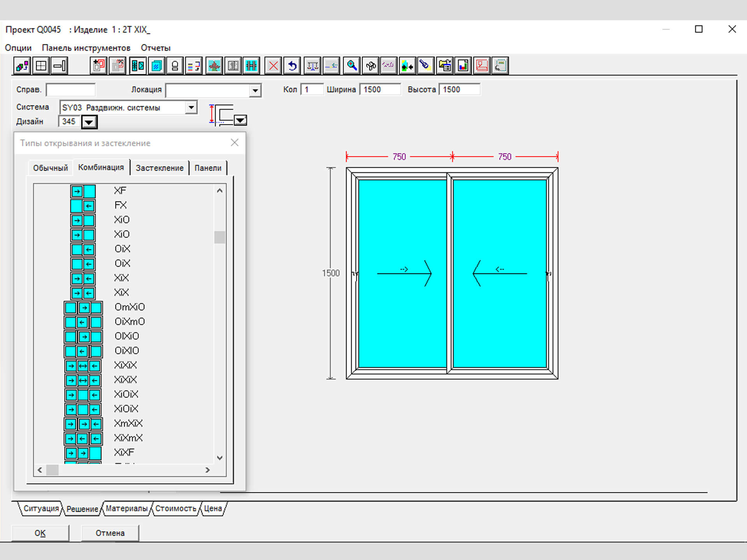Viewport: 747px width, 560px height.
Task: Open the Отчеты menu
Action: click(x=156, y=48)
